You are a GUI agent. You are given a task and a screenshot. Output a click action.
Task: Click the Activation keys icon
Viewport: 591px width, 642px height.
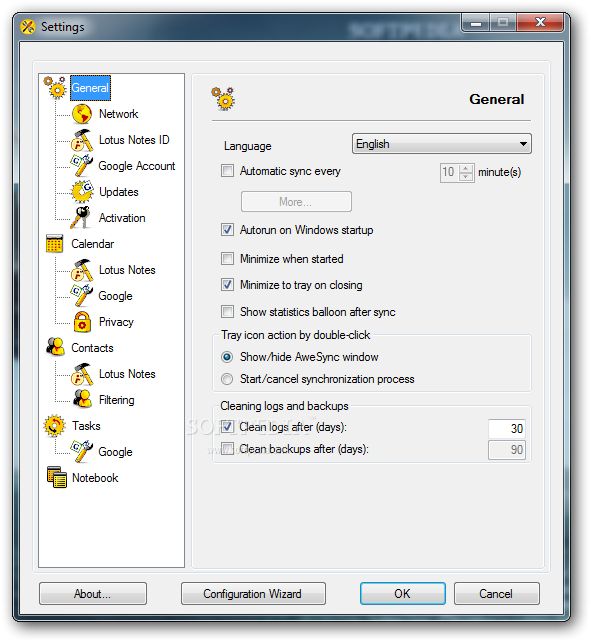point(81,218)
